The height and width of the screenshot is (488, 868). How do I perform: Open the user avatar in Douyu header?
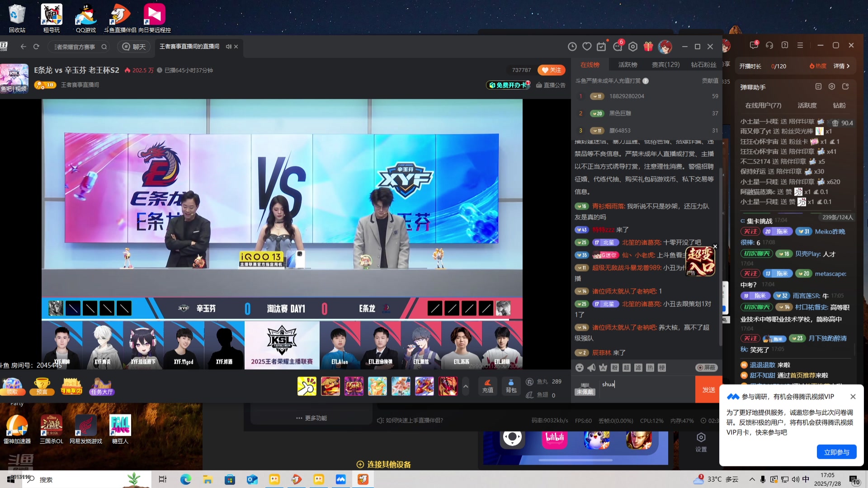coord(665,47)
